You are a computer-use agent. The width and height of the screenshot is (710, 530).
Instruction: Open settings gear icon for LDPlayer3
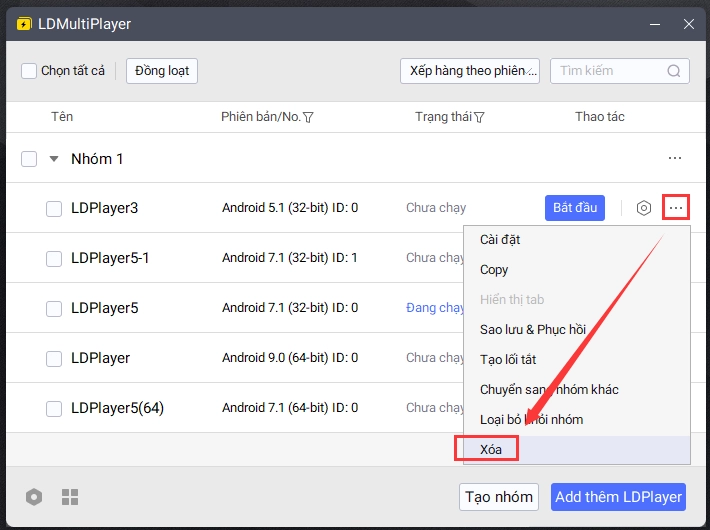pyautogui.click(x=643, y=208)
